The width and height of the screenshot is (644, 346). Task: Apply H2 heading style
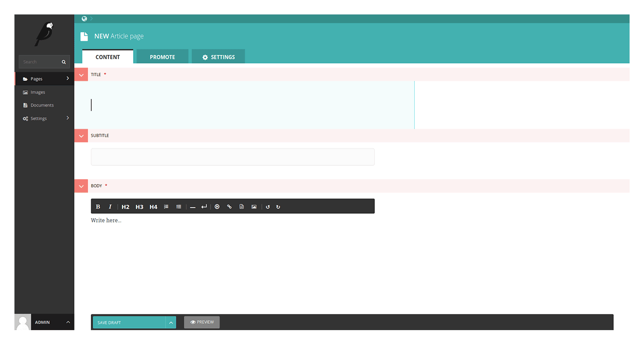tap(125, 207)
